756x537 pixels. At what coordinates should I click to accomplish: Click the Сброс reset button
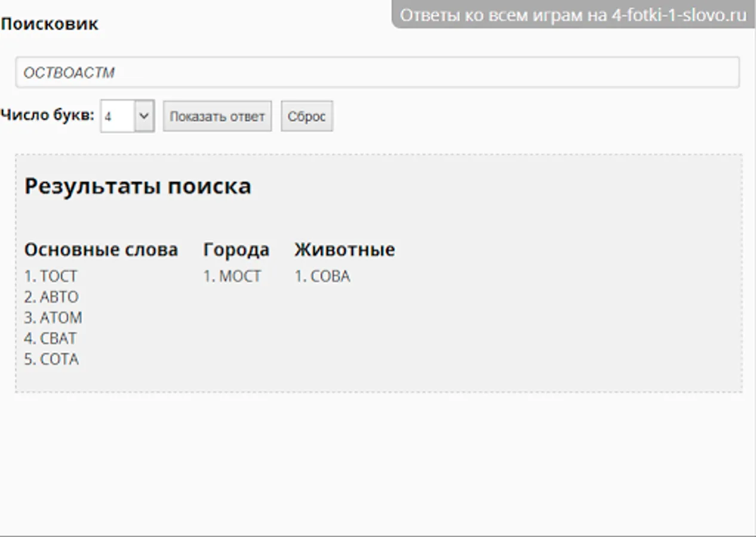(x=307, y=116)
